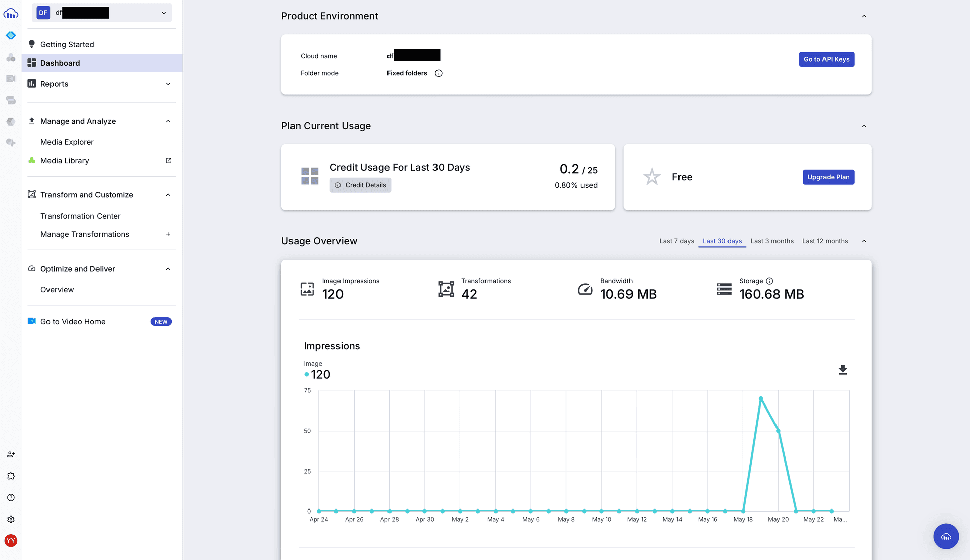
Task: Select the blue diamond product icon
Action: coord(11,35)
